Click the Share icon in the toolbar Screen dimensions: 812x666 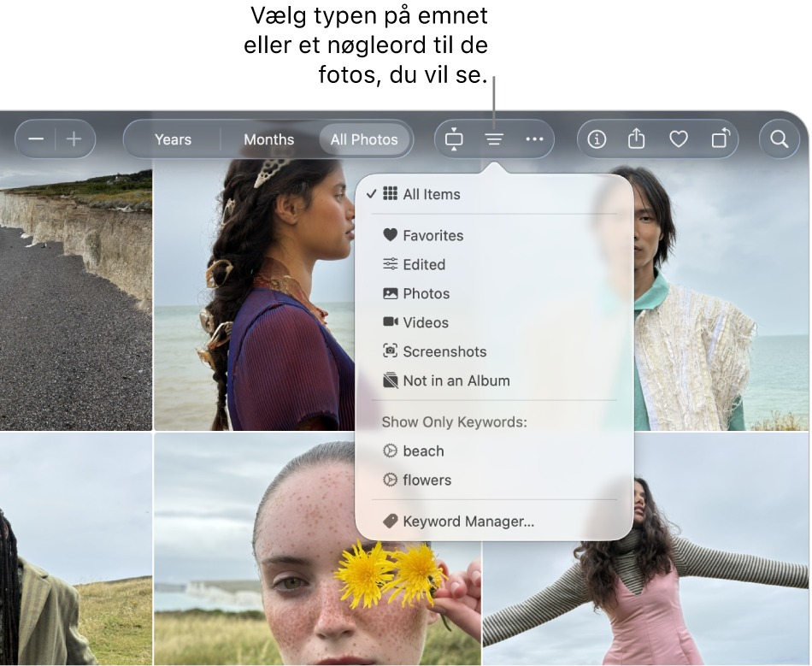(x=636, y=139)
